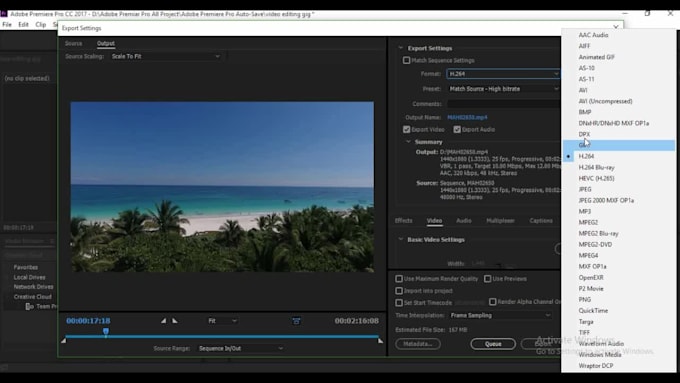Click the Comments input field

click(503, 104)
